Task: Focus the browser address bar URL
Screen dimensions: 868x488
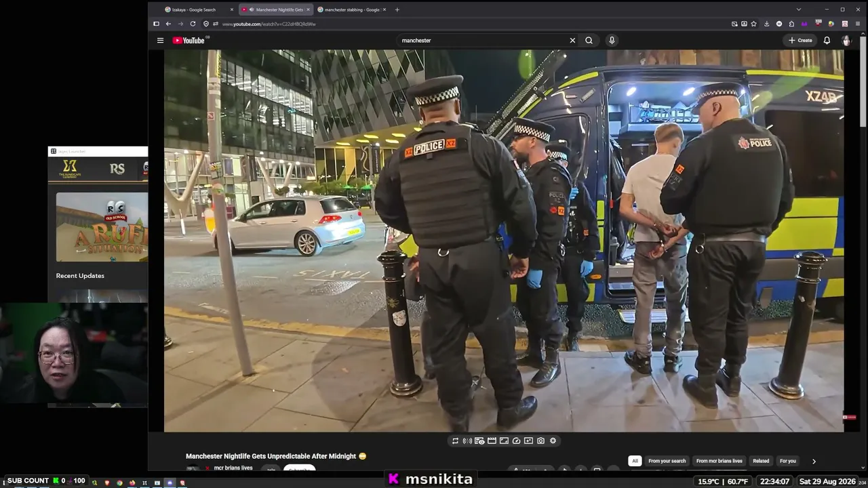Action: click(269, 24)
